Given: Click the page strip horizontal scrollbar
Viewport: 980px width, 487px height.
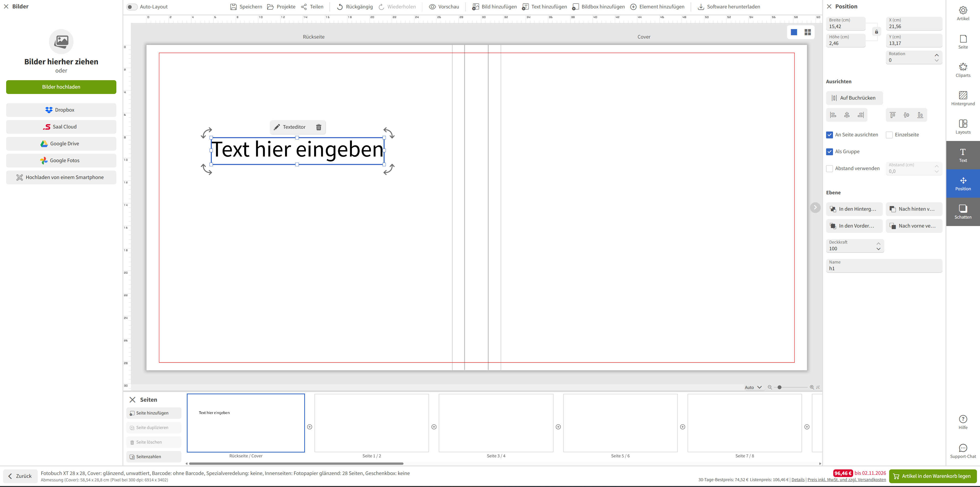Looking at the screenshot, I should click(x=296, y=464).
